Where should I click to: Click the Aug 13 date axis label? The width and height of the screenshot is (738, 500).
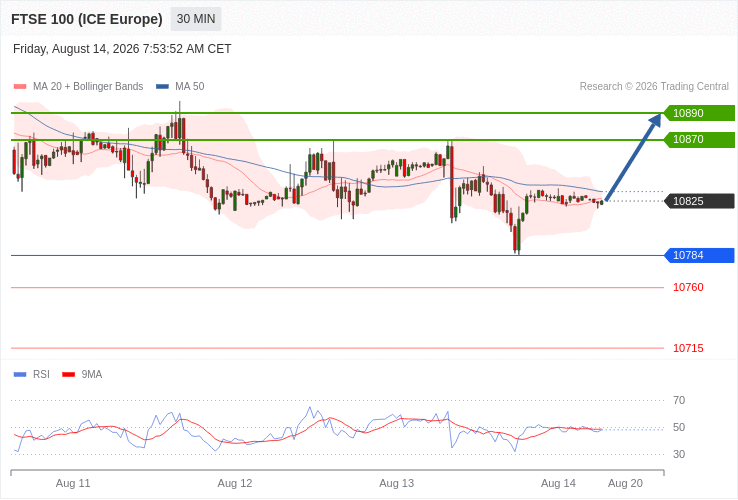click(397, 484)
